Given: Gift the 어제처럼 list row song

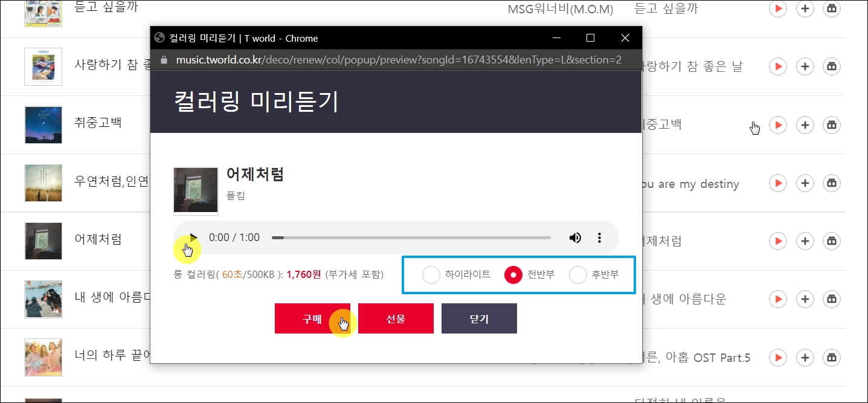Looking at the screenshot, I should 832,241.
